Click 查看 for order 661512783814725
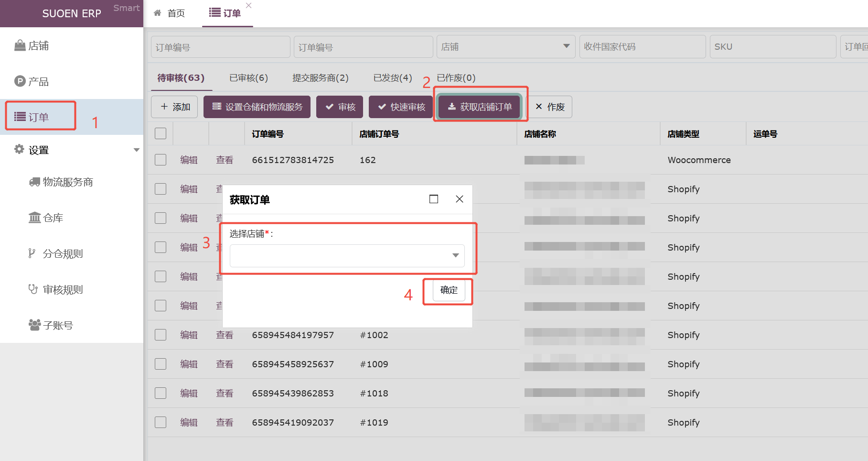The height and width of the screenshot is (461, 868). [x=225, y=160]
